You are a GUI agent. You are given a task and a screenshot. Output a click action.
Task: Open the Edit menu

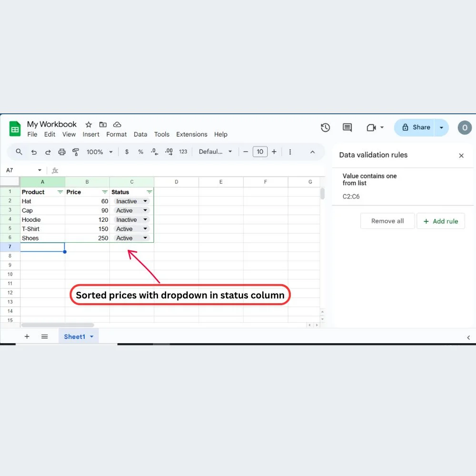(50, 134)
